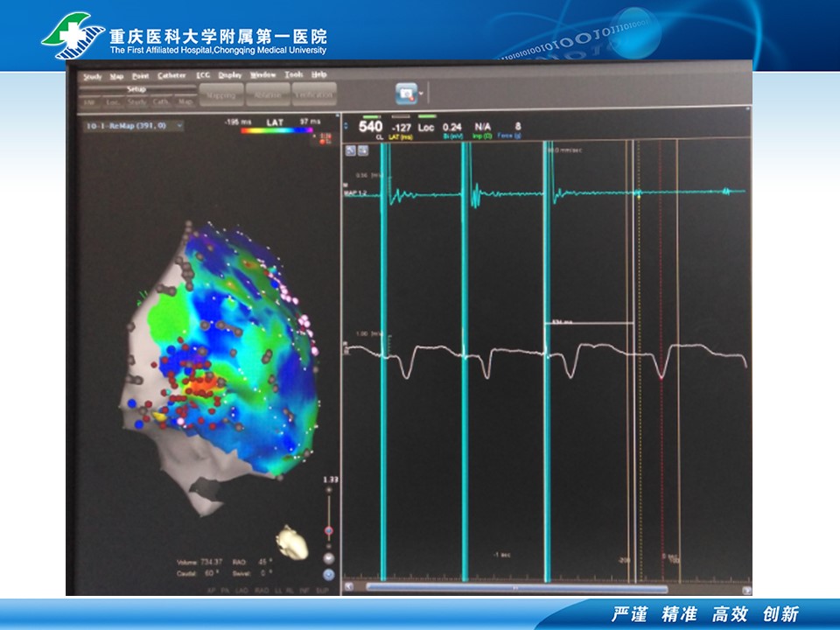Click the -127 LAT value
Viewport: 840px width, 630px height.
pos(401,128)
